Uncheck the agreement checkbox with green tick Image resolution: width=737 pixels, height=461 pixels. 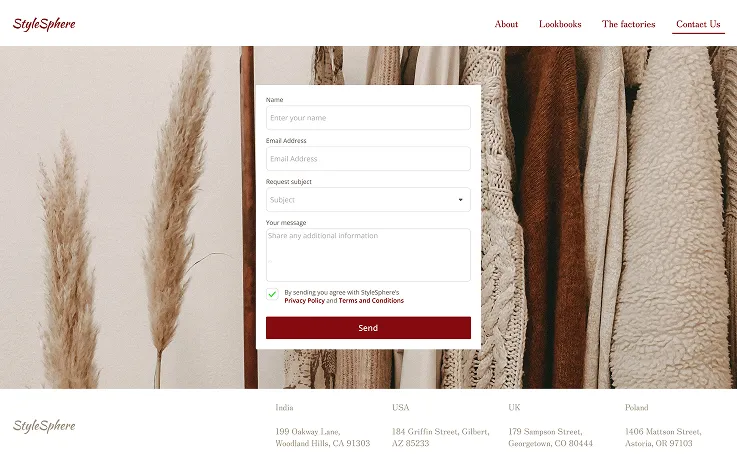(x=272, y=294)
